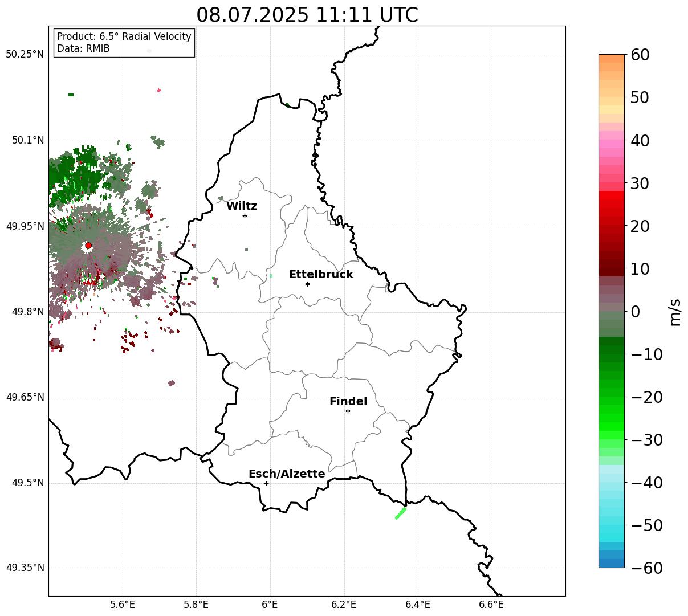Click the 50.1°N latitude label

28,140
